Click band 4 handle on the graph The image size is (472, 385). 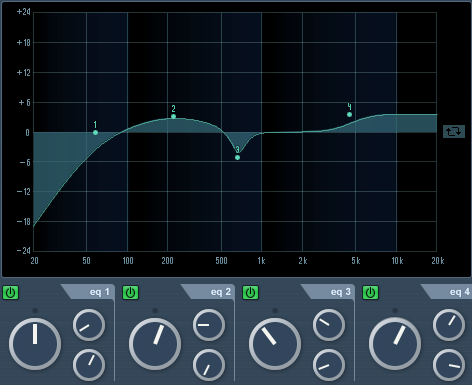pos(349,114)
